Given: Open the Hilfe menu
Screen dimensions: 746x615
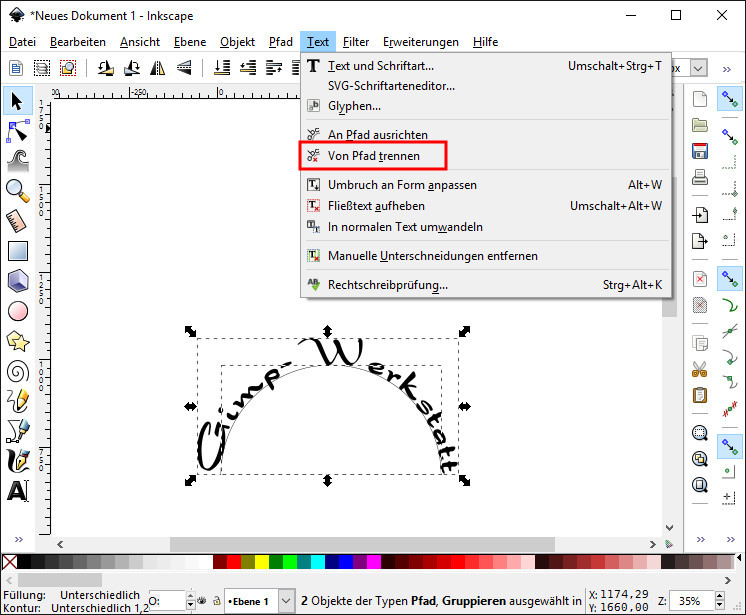Looking at the screenshot, I should (485, 42).
